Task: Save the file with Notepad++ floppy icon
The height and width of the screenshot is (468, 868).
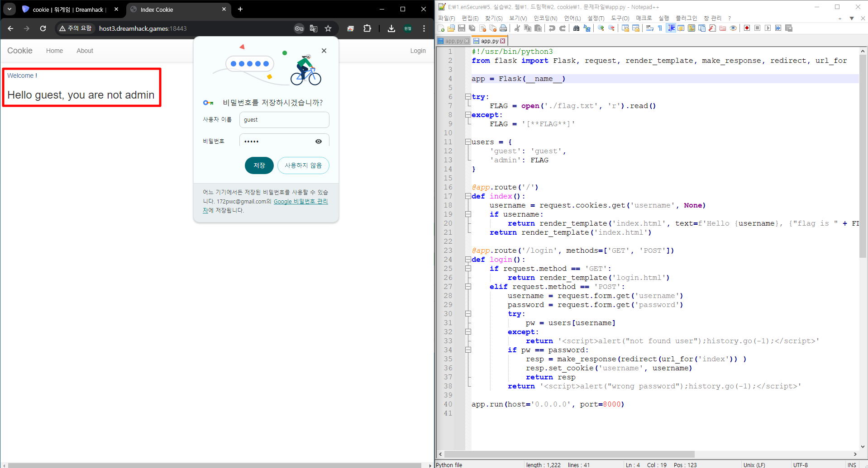Action: [462, 28]
